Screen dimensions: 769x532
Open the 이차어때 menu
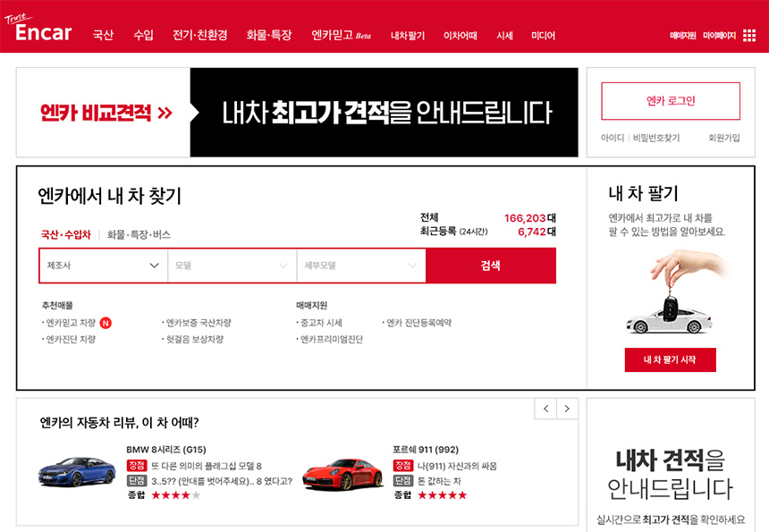pyautogui.click(x=460, y=35)
